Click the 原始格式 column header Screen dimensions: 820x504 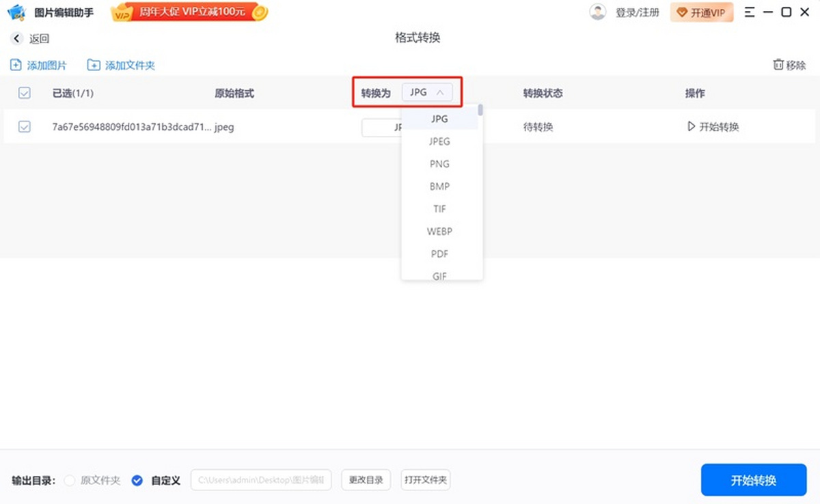tap(234, 94)
